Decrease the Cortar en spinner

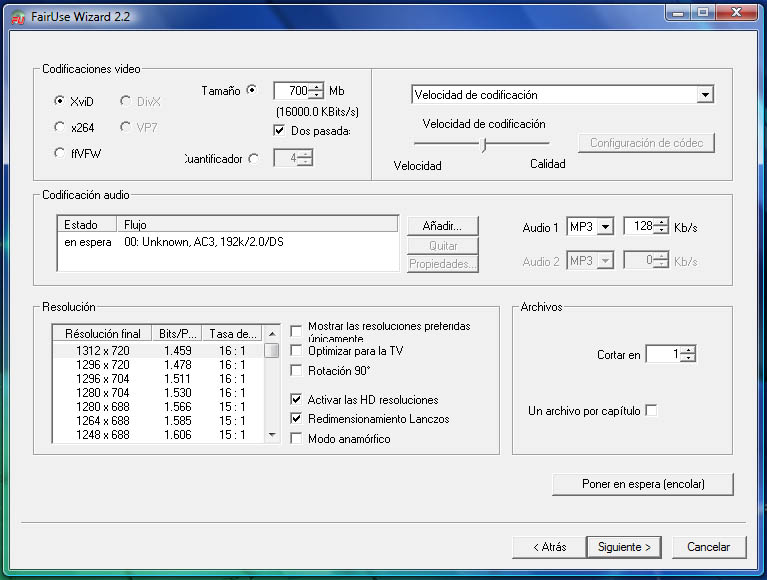688,358
